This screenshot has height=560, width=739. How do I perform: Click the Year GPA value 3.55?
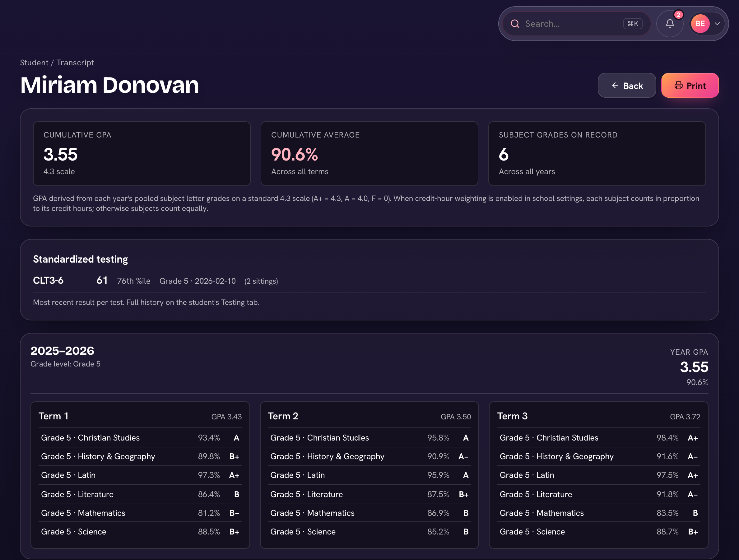coord(694,367)
